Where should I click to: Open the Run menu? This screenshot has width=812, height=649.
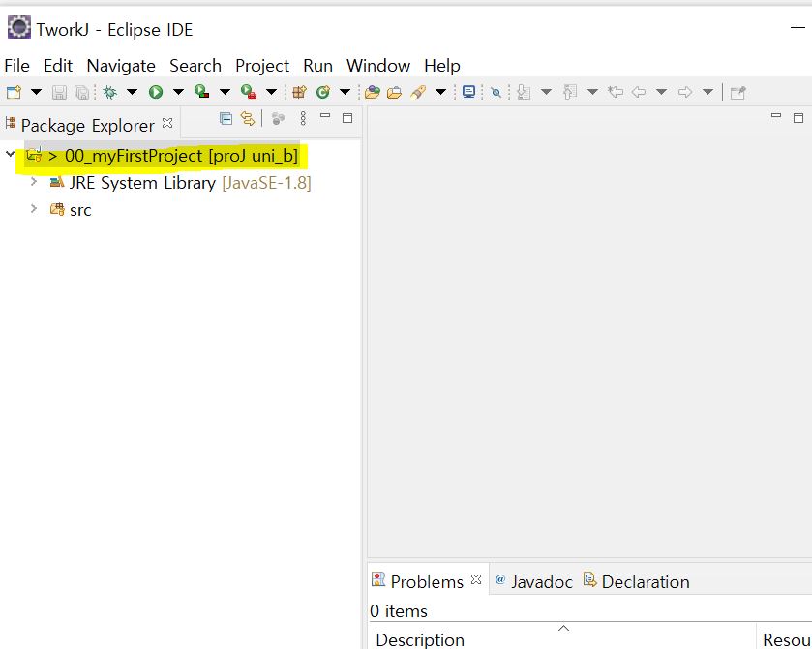317,66
